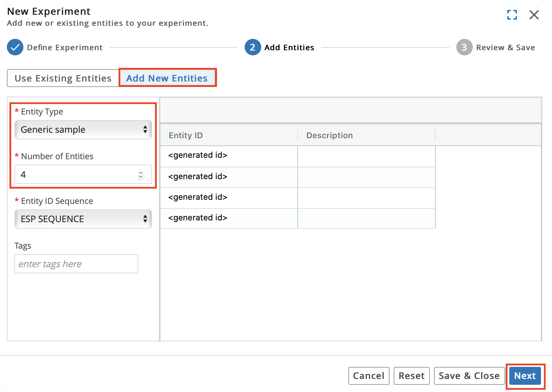
Task: Click Description cell of second row
Action: pyautogui.click(x=367, y=177)
